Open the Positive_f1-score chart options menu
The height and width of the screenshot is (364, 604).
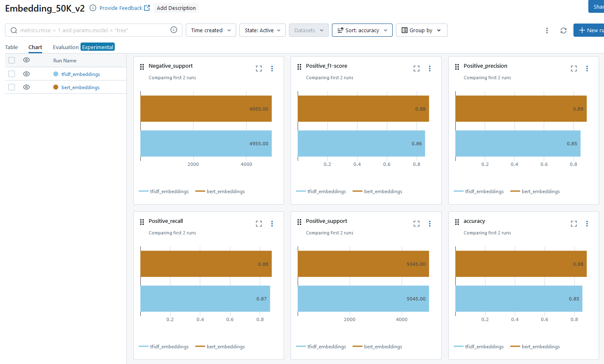pos(429,69)
